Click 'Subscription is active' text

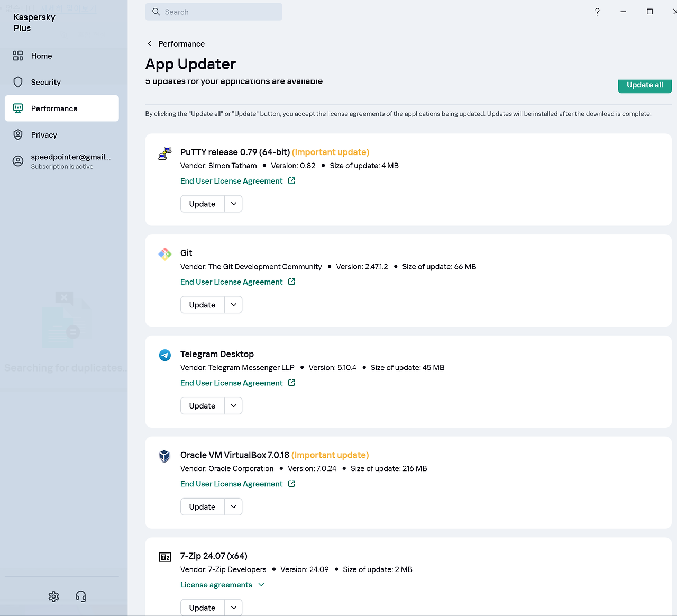[x=62, y=167]
